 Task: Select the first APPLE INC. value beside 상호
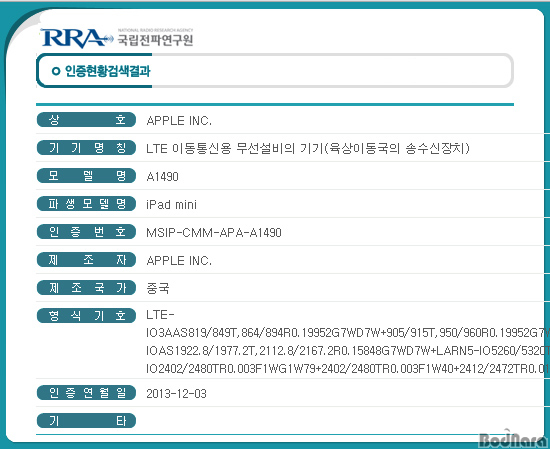[x=179, y=121]
